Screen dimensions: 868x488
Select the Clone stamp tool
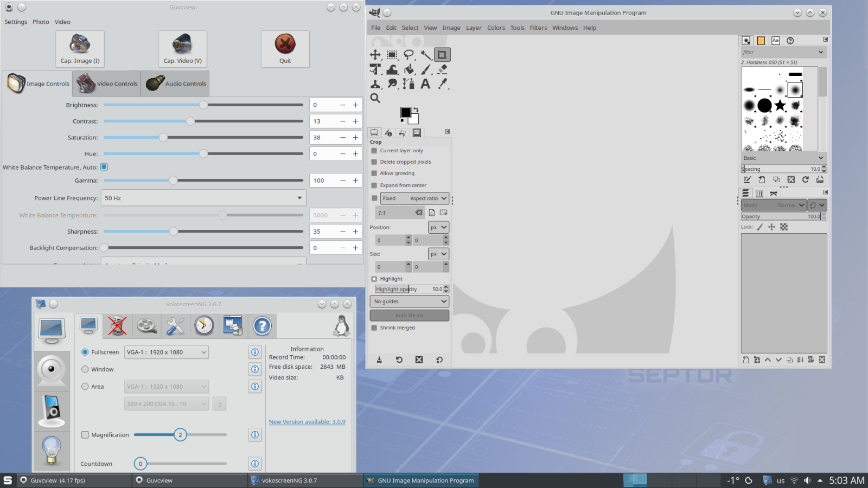pos(375,84)
